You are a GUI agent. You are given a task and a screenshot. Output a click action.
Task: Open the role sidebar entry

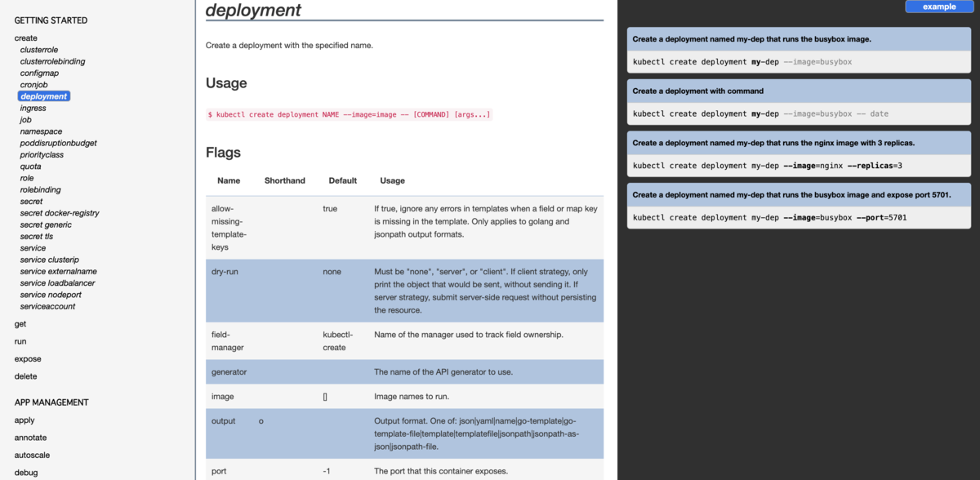coord(27,178)
